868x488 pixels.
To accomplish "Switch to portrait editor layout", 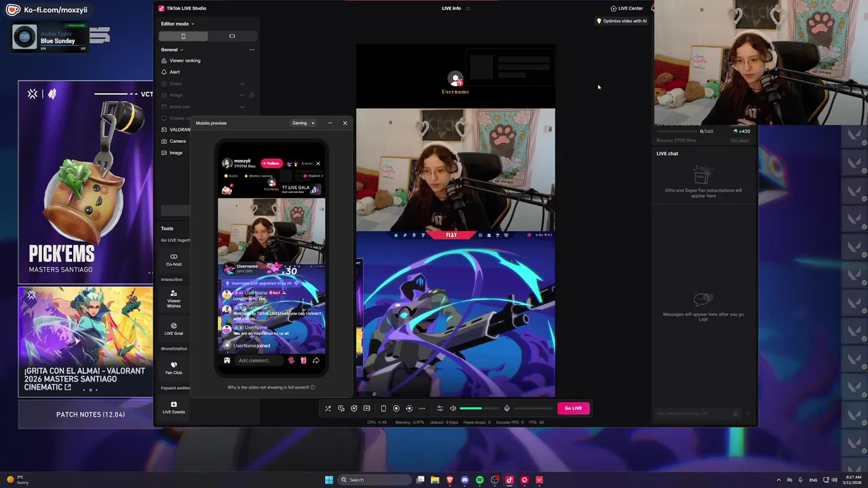I will 183,36.
